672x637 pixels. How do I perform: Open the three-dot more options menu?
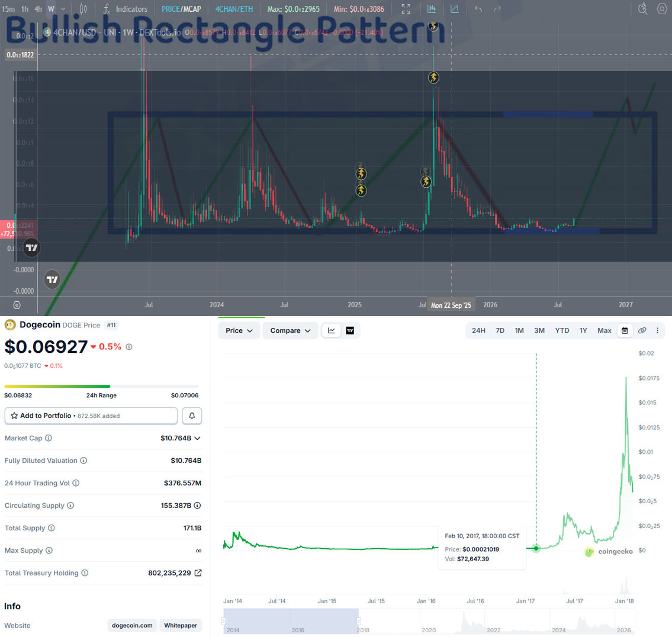click(657, 330)
